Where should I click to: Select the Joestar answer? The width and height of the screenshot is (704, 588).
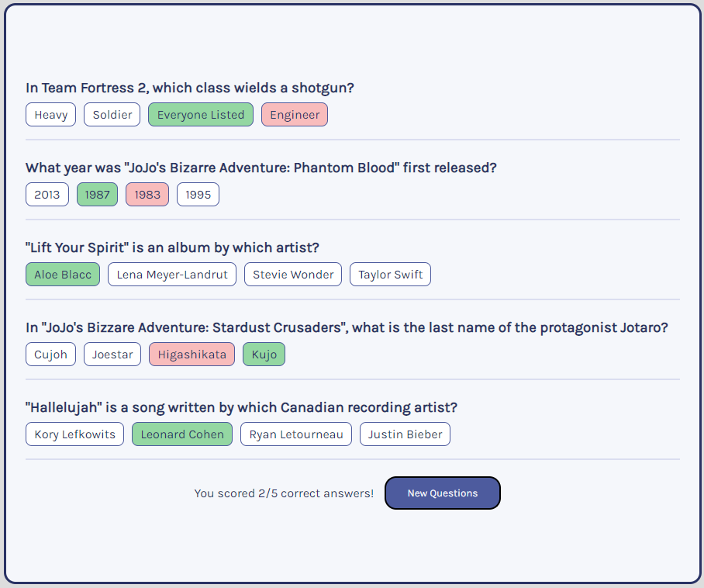pyautogui.click(x=112, y=355)
